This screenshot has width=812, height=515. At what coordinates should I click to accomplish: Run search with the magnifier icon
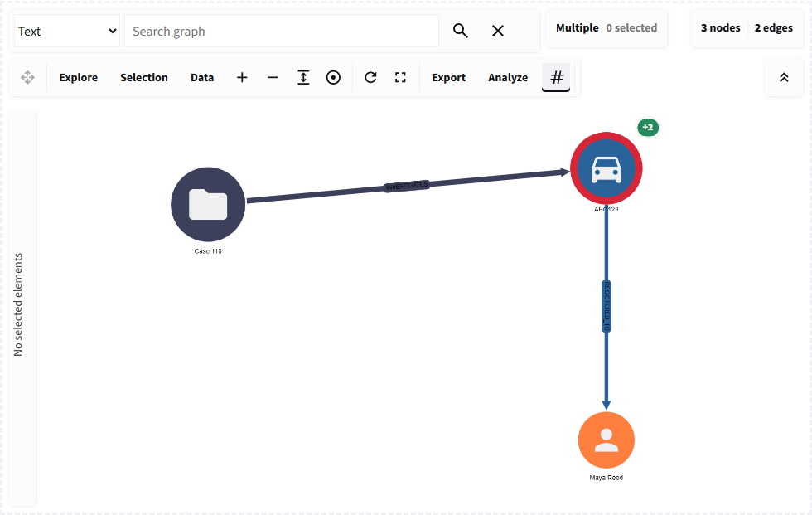tap(461, 31)
